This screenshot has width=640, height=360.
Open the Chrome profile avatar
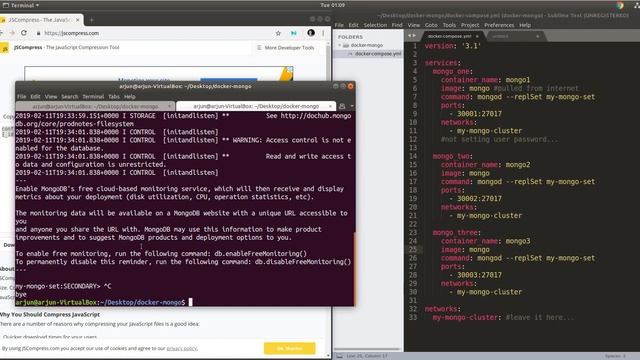[311, 33]
